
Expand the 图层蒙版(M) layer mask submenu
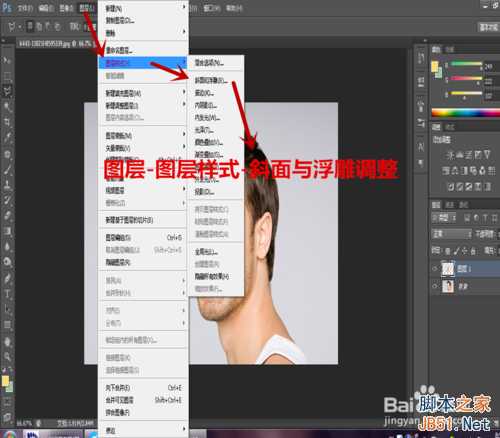click(143, 135)
